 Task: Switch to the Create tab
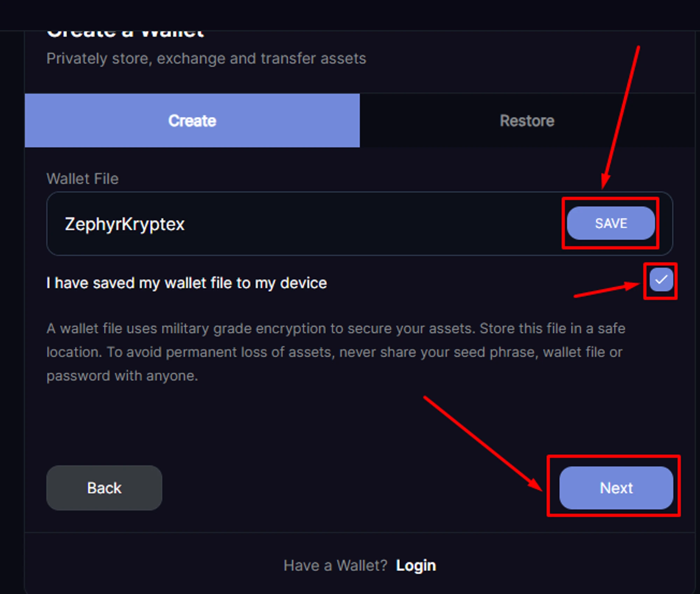tap(192, 120)
